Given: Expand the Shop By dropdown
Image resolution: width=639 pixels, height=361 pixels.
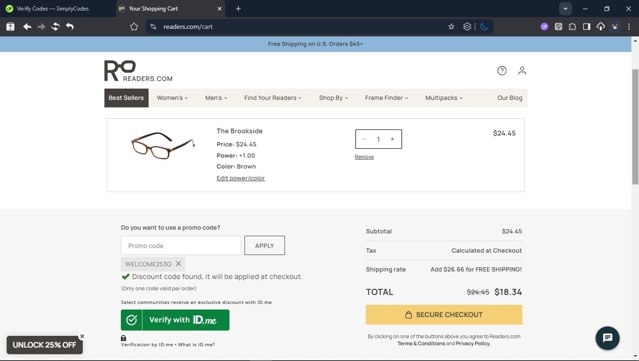Looking at the screenshot, I should click(x=333, y=98).
